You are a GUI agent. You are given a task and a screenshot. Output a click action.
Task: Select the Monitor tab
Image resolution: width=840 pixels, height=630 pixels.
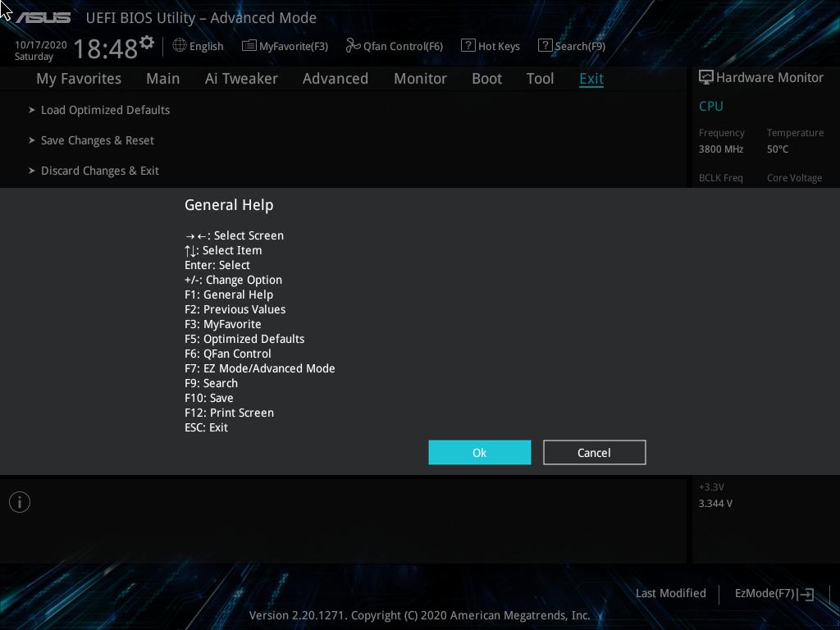[x=421, y=79]
